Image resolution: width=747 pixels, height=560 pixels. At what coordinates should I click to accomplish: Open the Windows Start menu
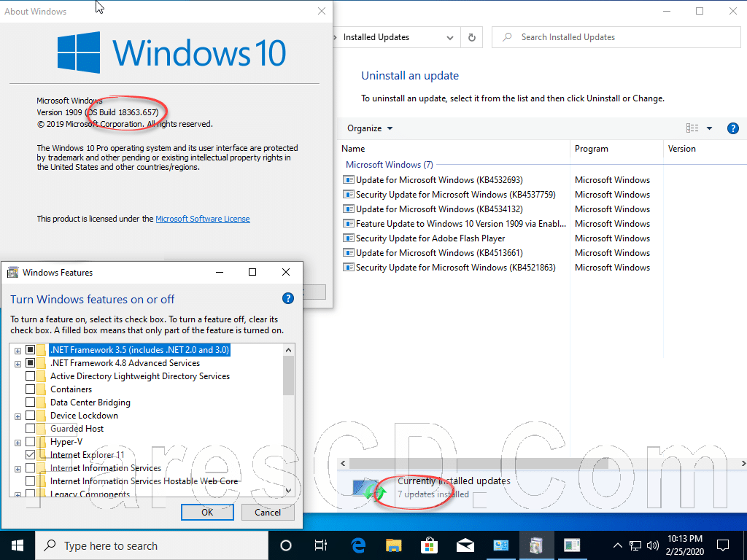click(18, 545)
